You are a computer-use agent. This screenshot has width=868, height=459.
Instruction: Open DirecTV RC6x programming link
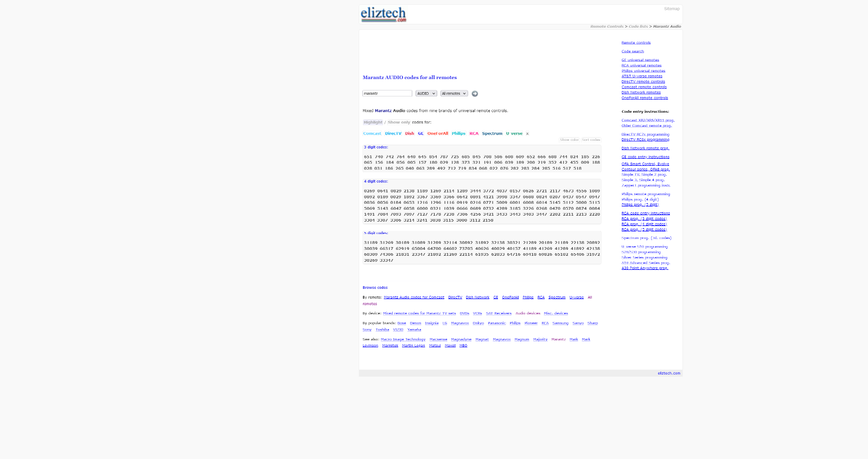tap(646, 140)
